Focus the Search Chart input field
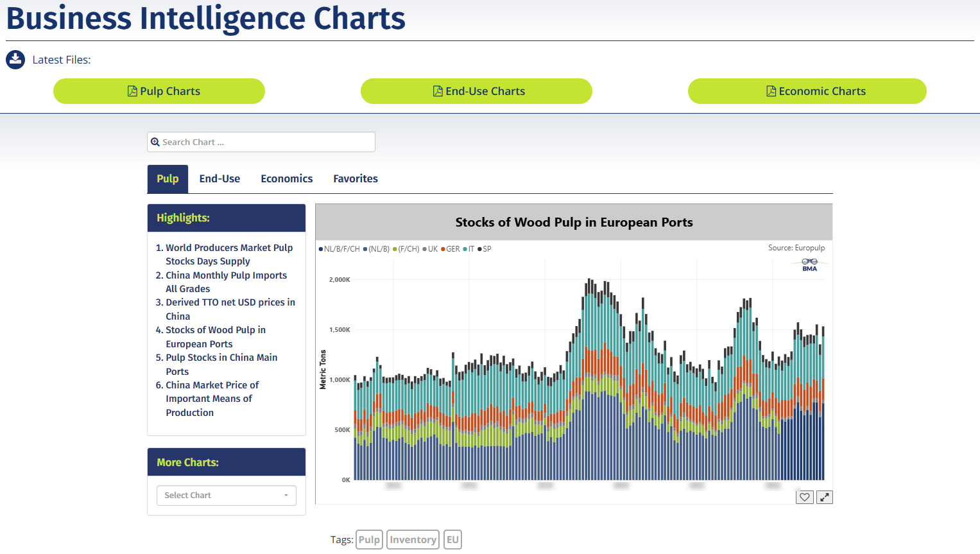Viewport: 980px width, 554px height. pos(266,142)
